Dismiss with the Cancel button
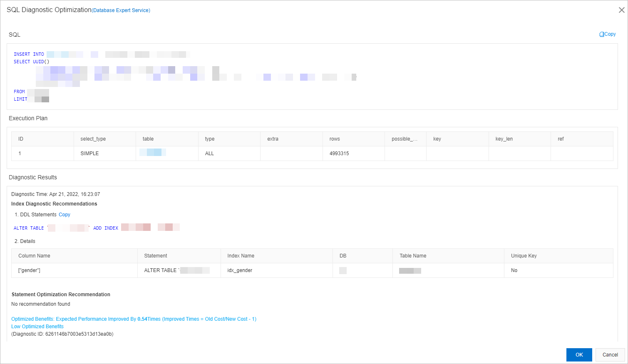 [x=610, y=355]
